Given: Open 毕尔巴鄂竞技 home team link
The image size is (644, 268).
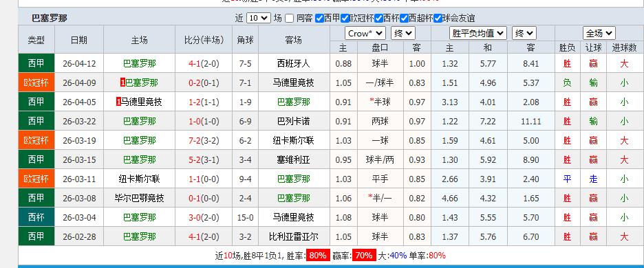Looking at the screenshot, I should (139, 198).
